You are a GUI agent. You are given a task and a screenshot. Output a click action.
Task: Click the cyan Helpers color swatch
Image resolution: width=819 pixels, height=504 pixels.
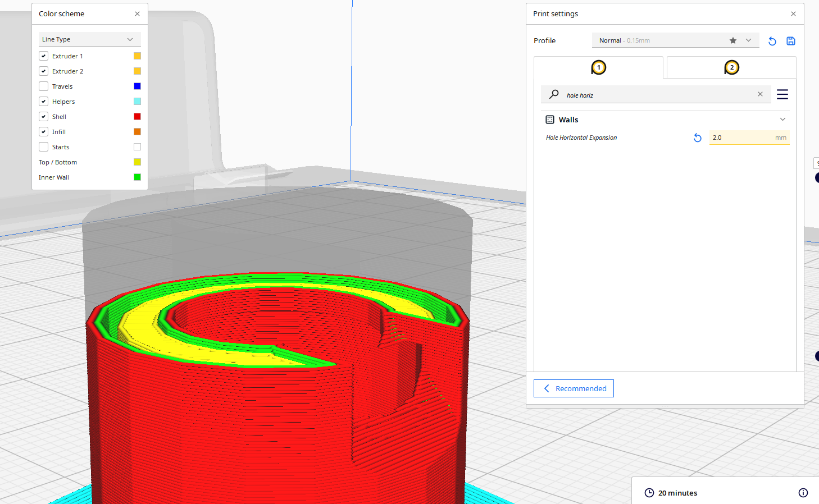137,102
